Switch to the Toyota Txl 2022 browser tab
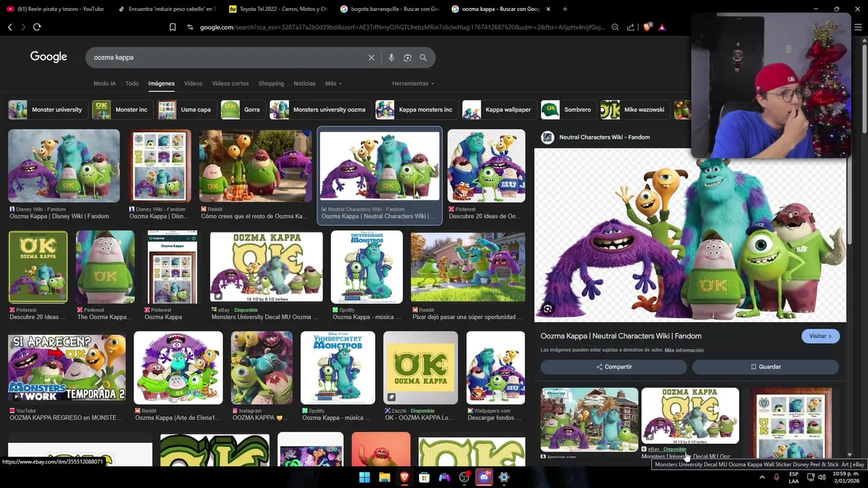868x488 pixels. tap(278, 9)
